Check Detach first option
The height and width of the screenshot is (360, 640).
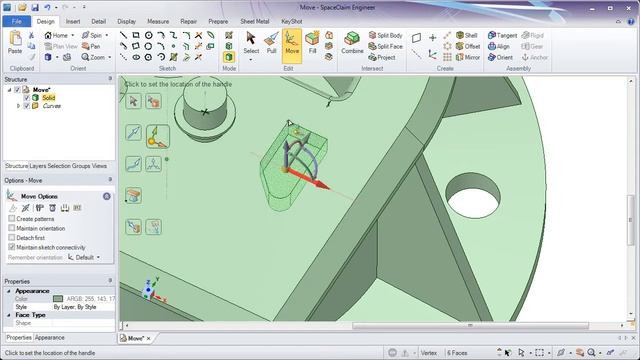point(11,237)
